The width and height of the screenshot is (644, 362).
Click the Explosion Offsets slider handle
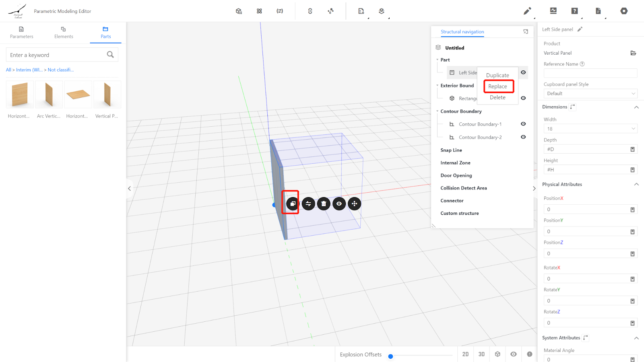[390, 356]
